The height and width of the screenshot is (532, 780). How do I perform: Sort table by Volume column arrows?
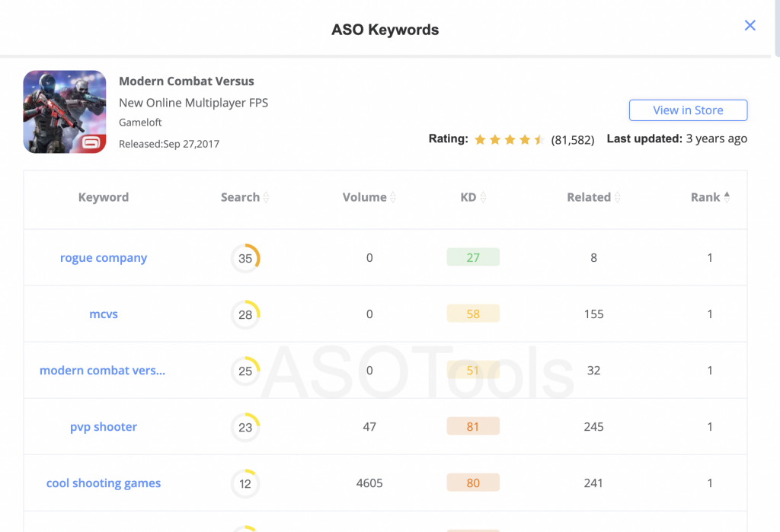click(393, 197)
